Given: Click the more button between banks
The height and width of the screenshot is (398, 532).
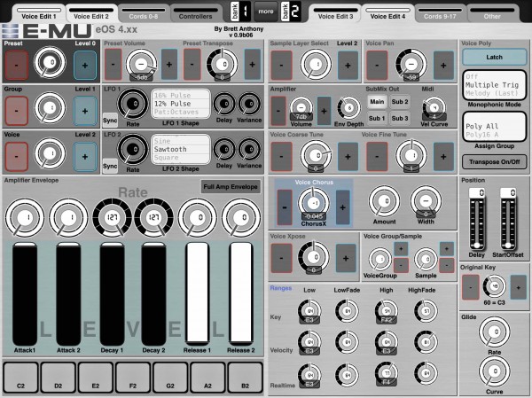Looking at the screenshot, I should tap(266, 12).
